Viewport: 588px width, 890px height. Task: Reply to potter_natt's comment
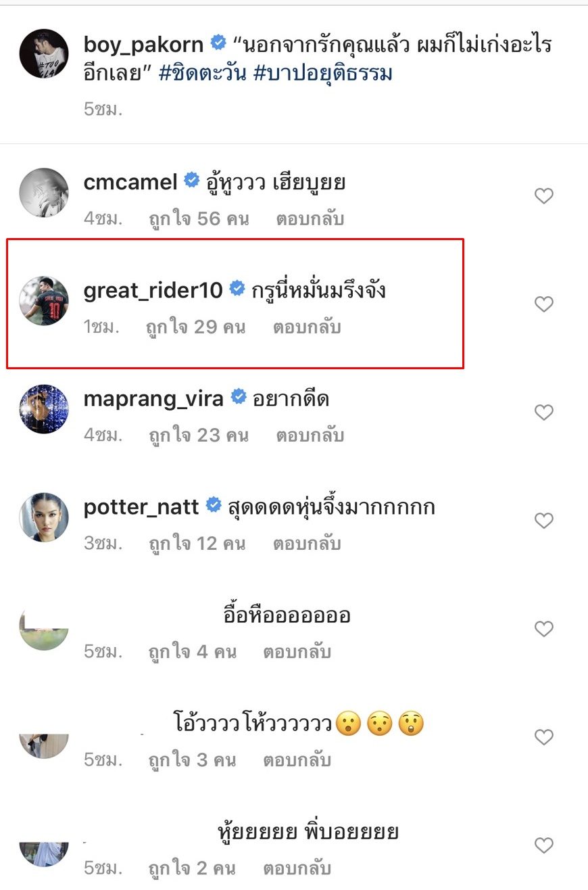point(307,544)
